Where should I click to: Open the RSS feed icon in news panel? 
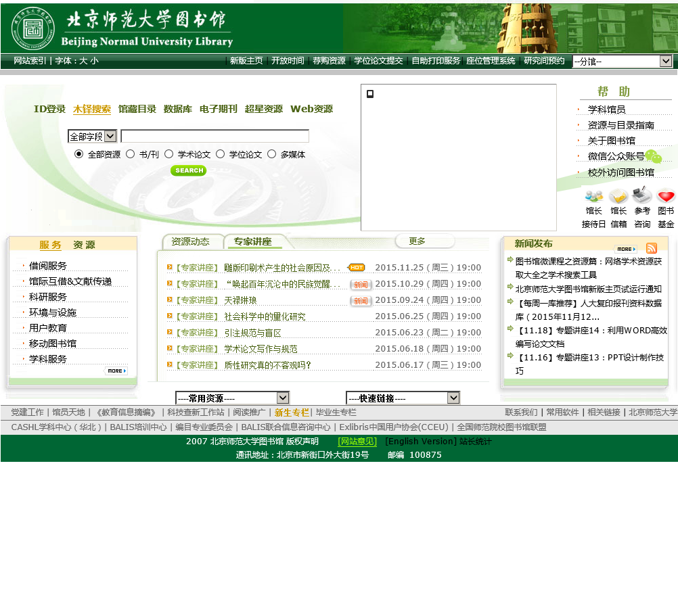(x=652, y=248)
